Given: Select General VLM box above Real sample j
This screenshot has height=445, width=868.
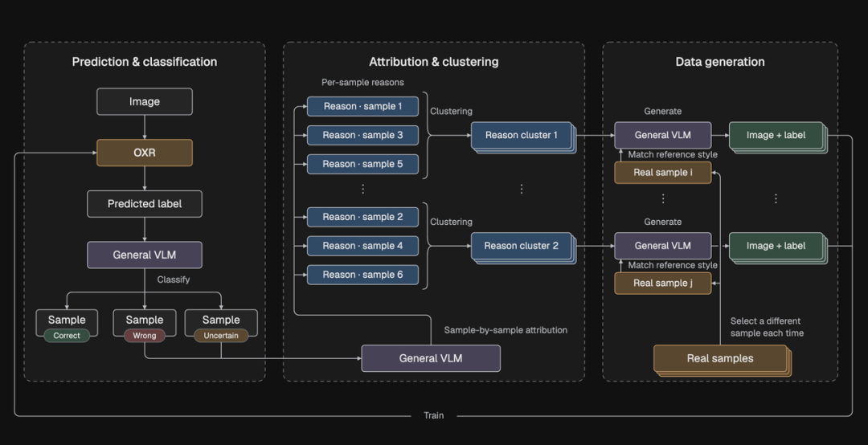Looking at the screenshot, I should [x=662, y=246].
